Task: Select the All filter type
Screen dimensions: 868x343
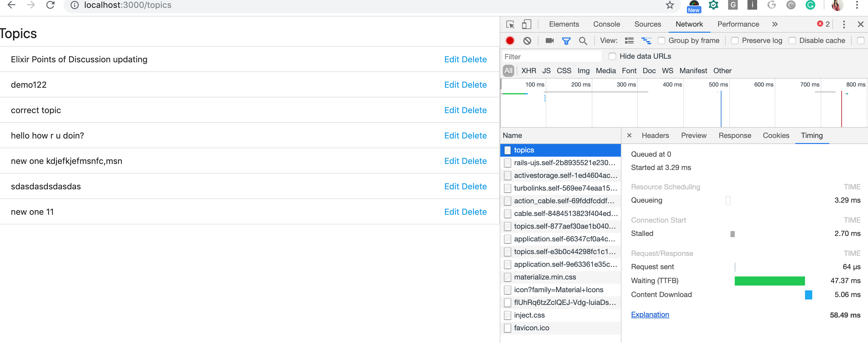Action: [508, 71]
